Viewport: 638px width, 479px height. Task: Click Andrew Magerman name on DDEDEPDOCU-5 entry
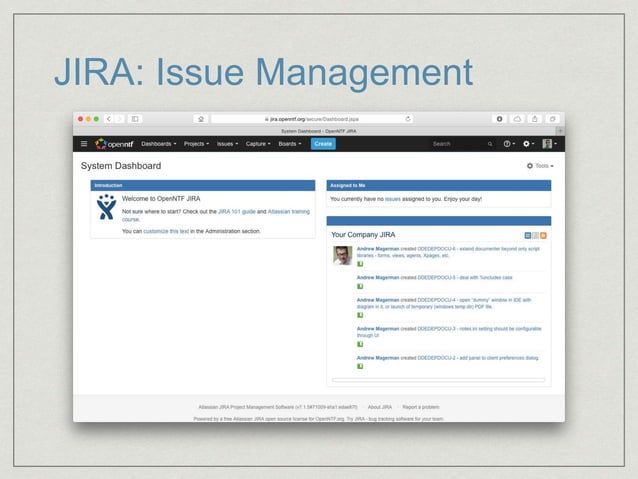pos(378,278)
